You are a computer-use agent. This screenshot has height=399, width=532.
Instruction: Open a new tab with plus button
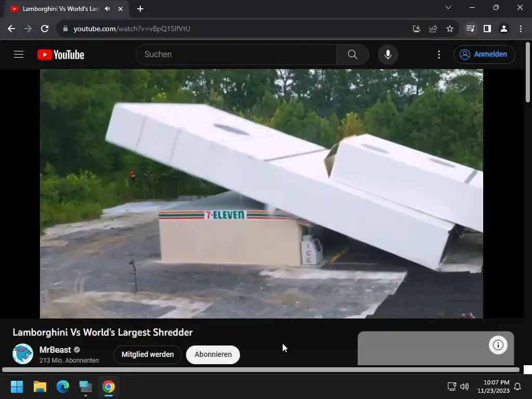coord(140,9)
